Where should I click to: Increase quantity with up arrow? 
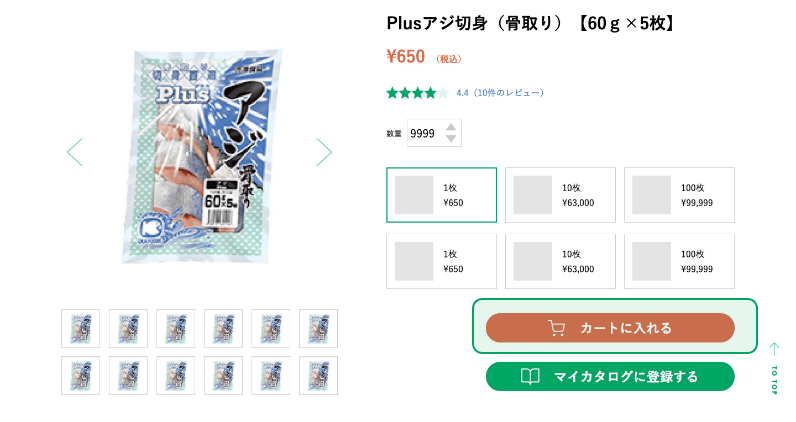coord(452,127)
